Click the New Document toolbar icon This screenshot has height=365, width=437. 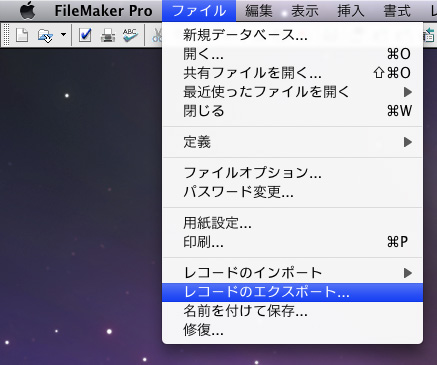22,35
